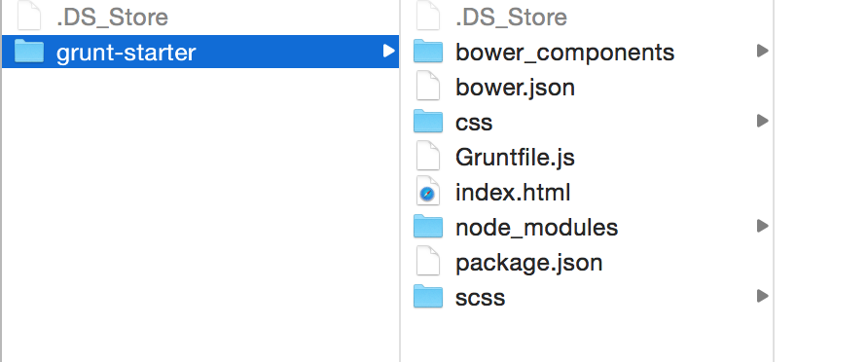Select the Gruntfile.js file name

tap(515, 158)
